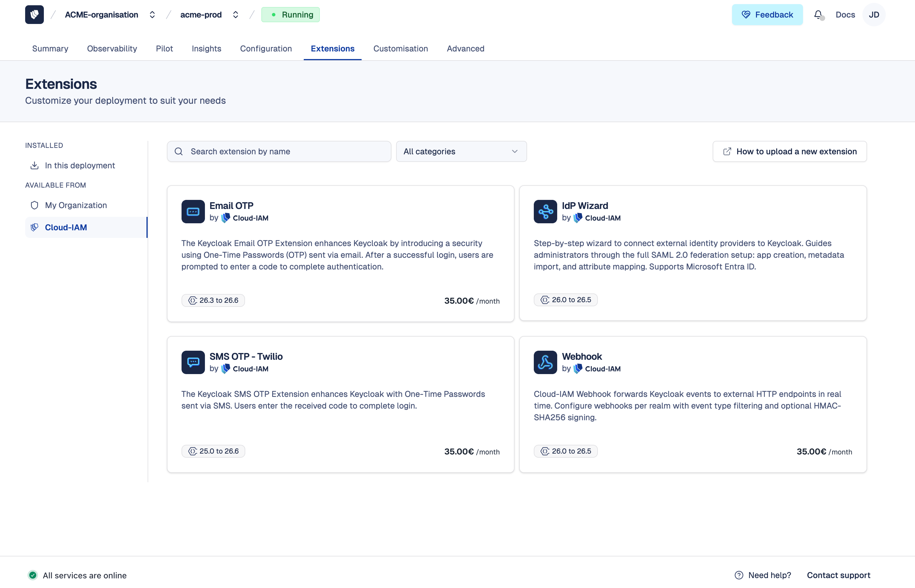This screenshot has height=588, width=915.
Task: Select the Extensions tab
Action: tap(333, 49)
